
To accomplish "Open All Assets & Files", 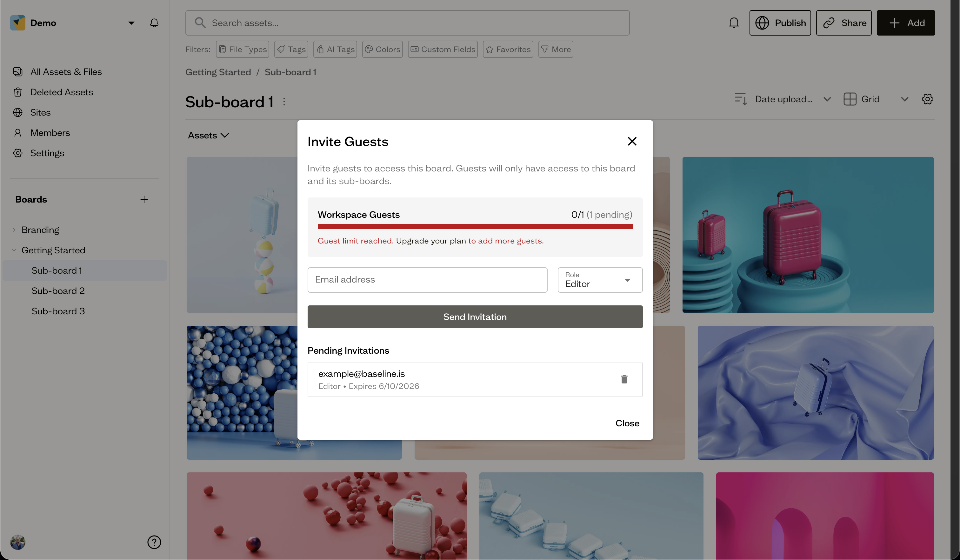I will click(66, 72).
